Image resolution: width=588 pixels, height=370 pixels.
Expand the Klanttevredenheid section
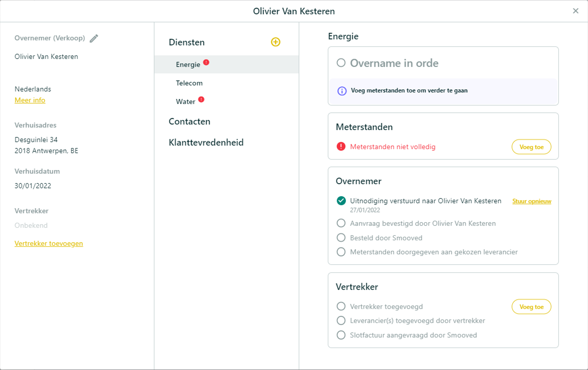tap(206, 143)
